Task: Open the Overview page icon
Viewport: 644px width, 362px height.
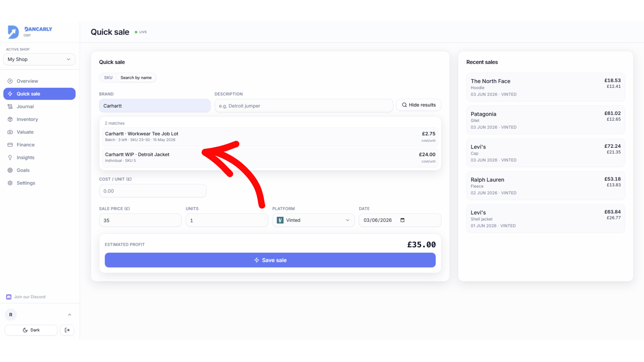Action: (x=10, y=81)
